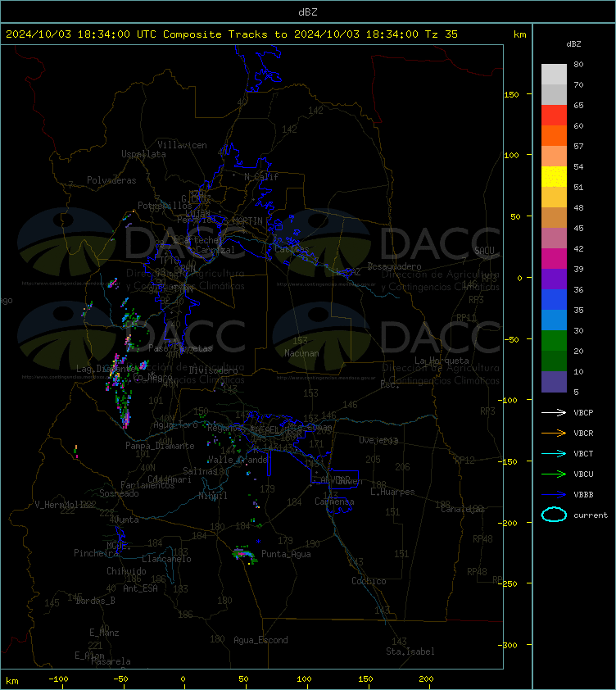
Task: Click the Polvaderas map label
Action: pyautogui.click(x=111, y=180)
